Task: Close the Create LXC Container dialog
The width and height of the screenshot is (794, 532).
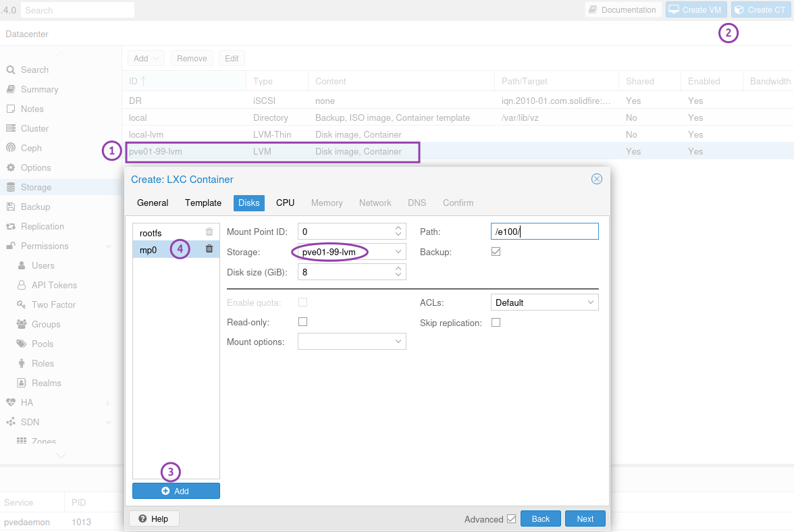Action: pos(597,179)
